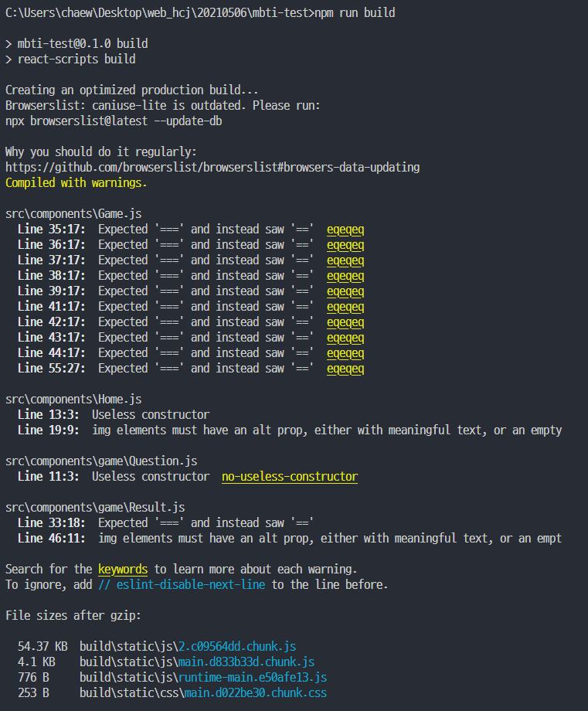Image resolution: width=588 pixels, height=711 pixels.
Task: Click the runtime-main.e50afe13.js file name
Action: tap(253, 677)
